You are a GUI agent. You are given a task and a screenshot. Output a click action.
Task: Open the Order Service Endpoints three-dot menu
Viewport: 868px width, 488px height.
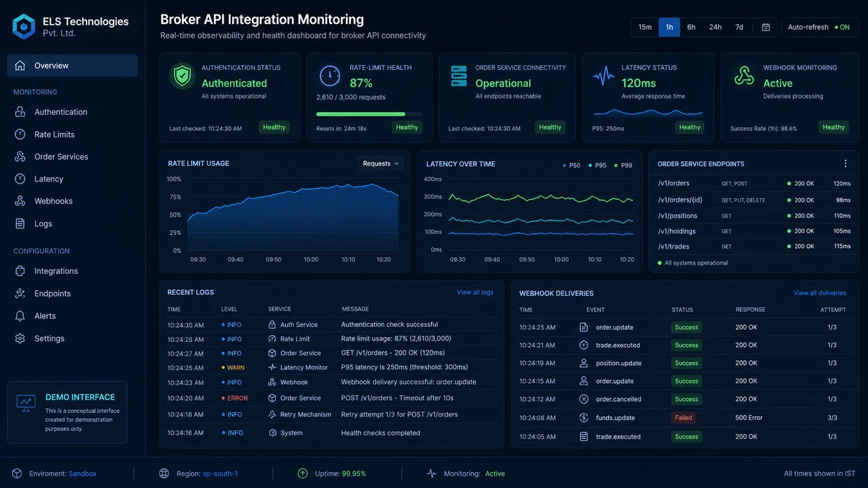coord(845,164)
